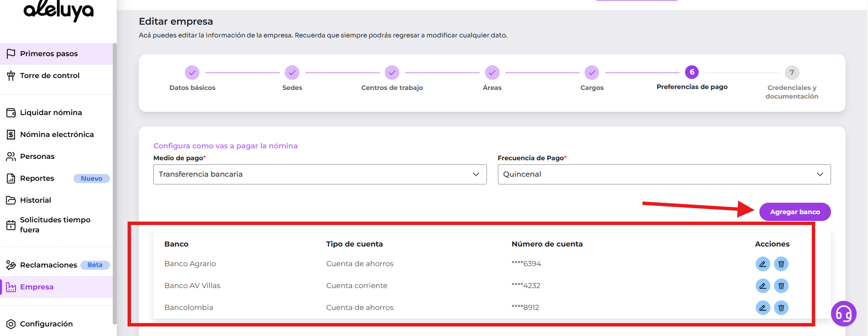Viewport: 868px width, 336px height.
Task: Open the headset support chat icon
Action: click(x=843, y=314)
